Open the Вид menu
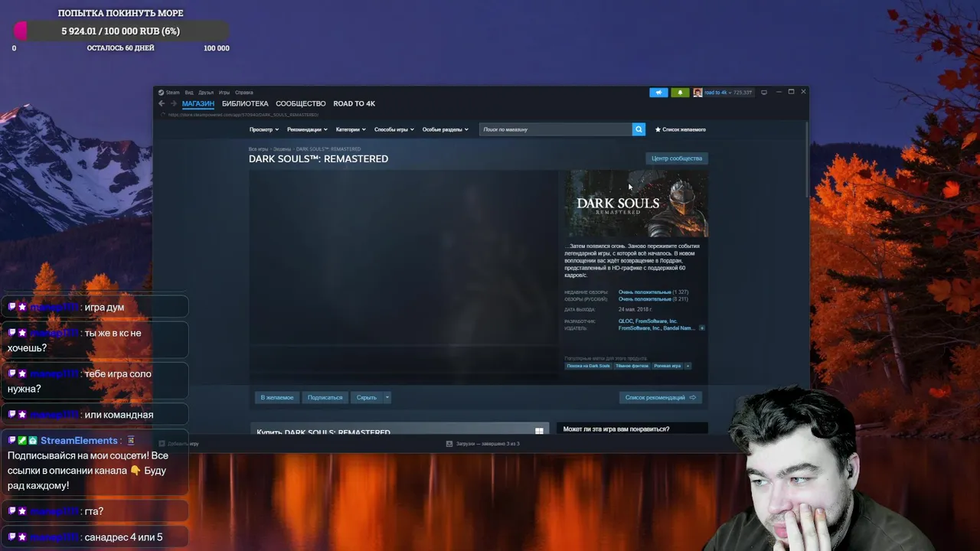This screenshot has width=980, height=551. [188, 93]
